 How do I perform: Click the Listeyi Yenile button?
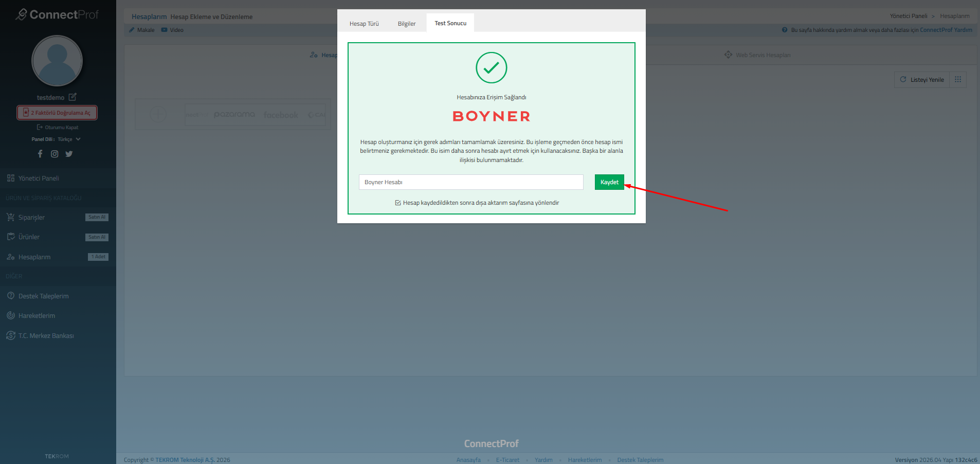pos(922,80)
